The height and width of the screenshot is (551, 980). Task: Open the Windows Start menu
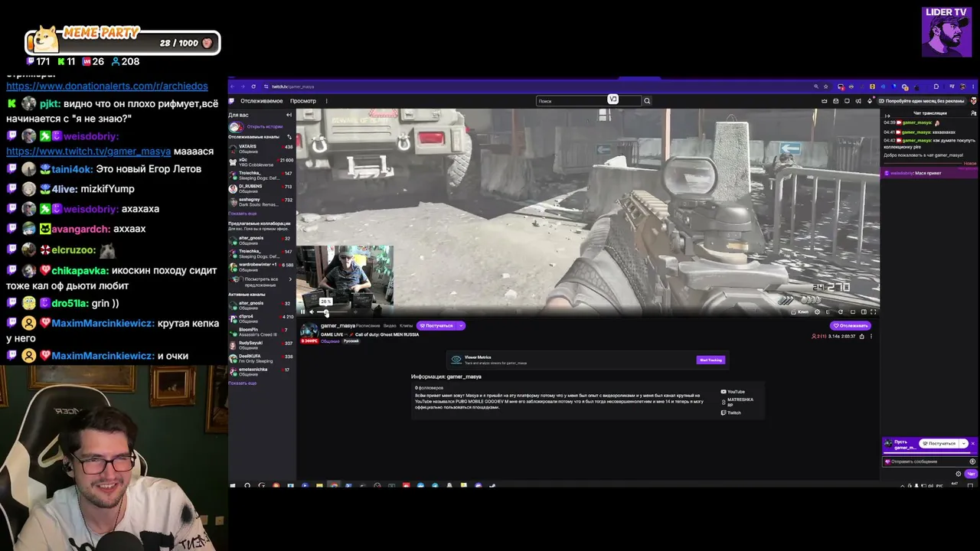[233, 485]
